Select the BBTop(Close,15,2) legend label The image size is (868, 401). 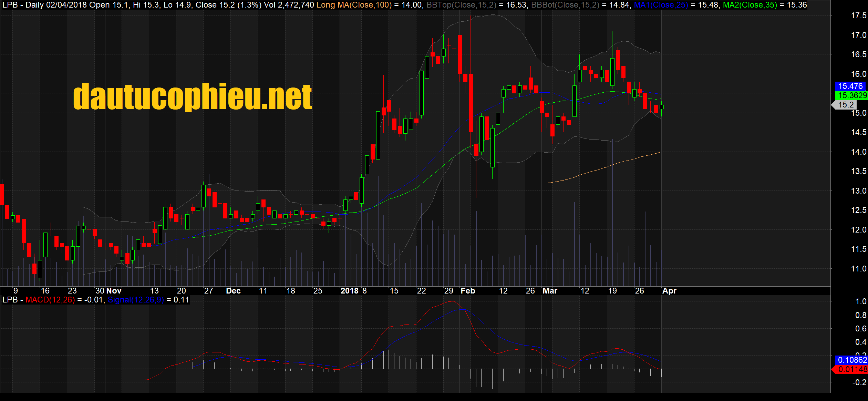click(461, 5)
